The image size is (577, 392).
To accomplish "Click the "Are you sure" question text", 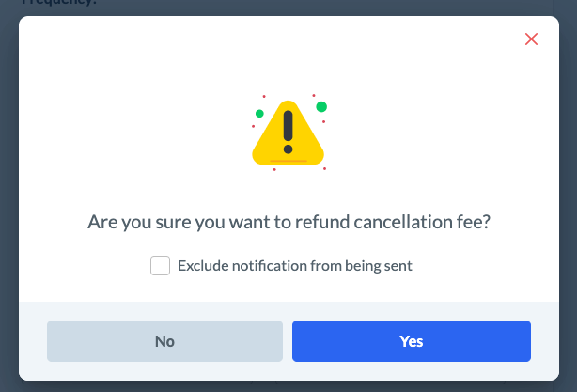I will 288,223.
